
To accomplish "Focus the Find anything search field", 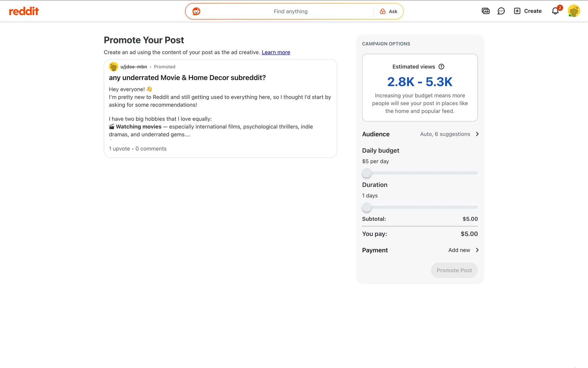I will click(290, 11).
